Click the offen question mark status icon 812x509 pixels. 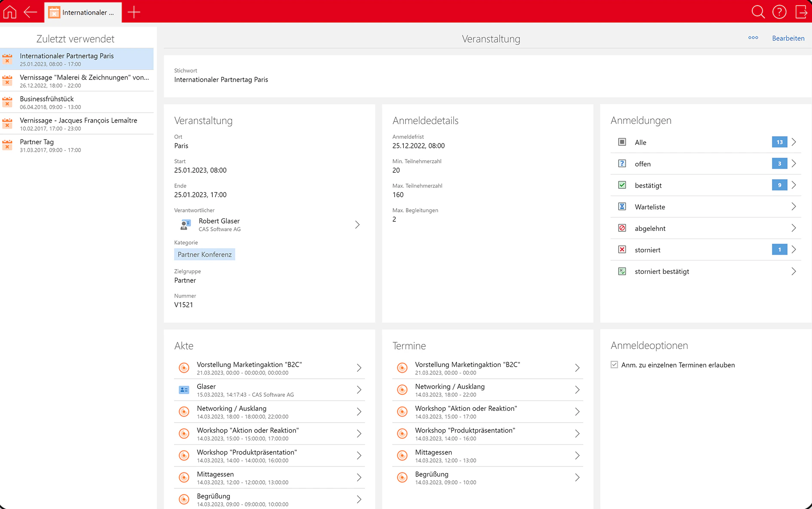(x=622, y=163)
